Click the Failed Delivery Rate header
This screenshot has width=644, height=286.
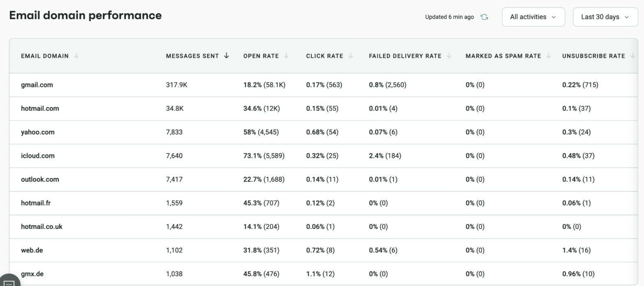[405, 56]
